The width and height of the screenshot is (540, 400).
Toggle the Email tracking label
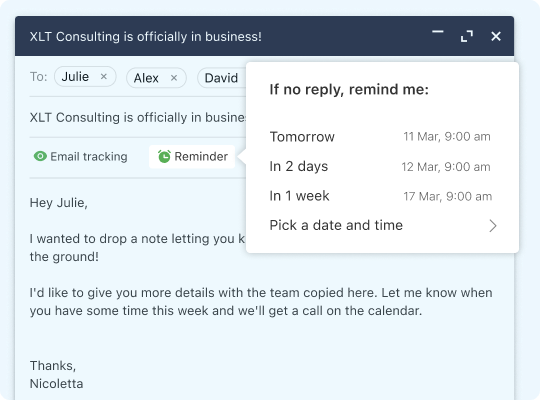pos(89,157)
